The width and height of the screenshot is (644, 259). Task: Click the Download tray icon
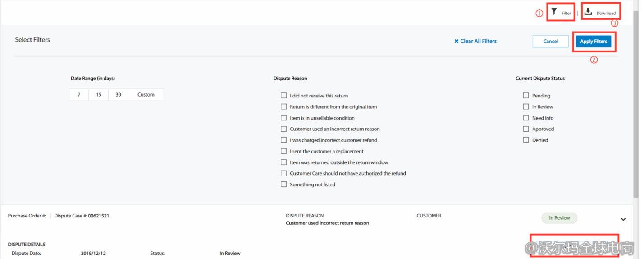click(588, 12)
